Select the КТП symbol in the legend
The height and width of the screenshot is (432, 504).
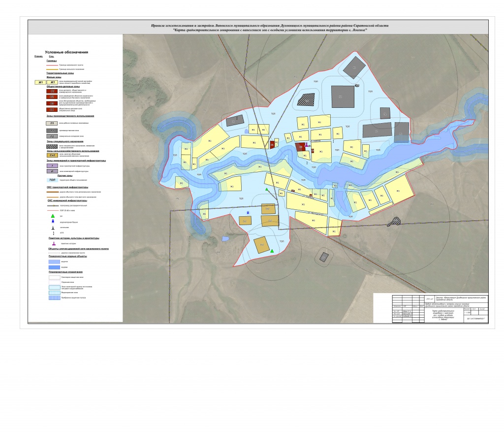click(52, 233)
